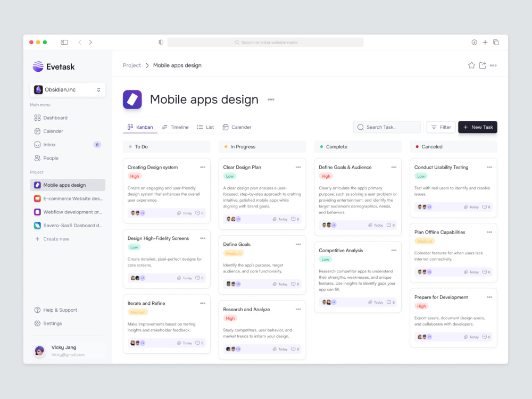The width and height of the screenshot is (532, 399).
Task: Show the tab overview icon
Action: coord(496,42)
